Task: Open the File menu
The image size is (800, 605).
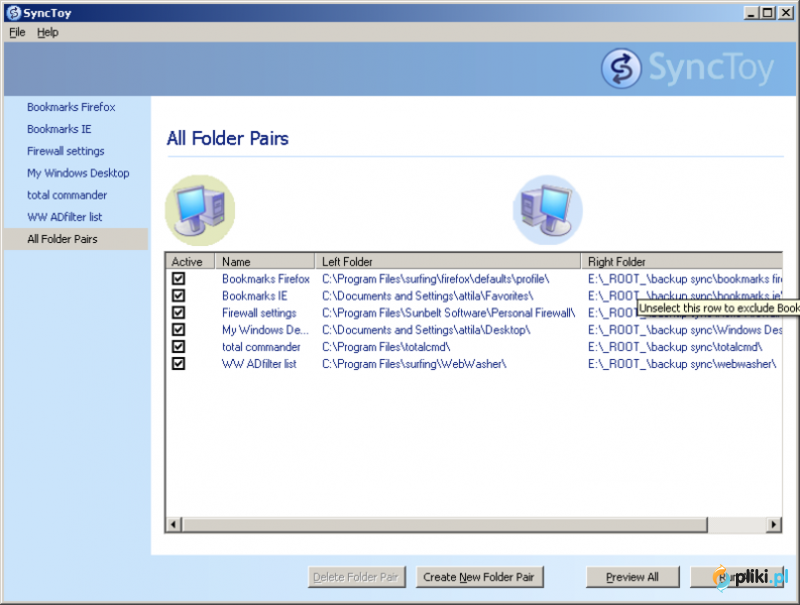Action: tap(17, 33)
